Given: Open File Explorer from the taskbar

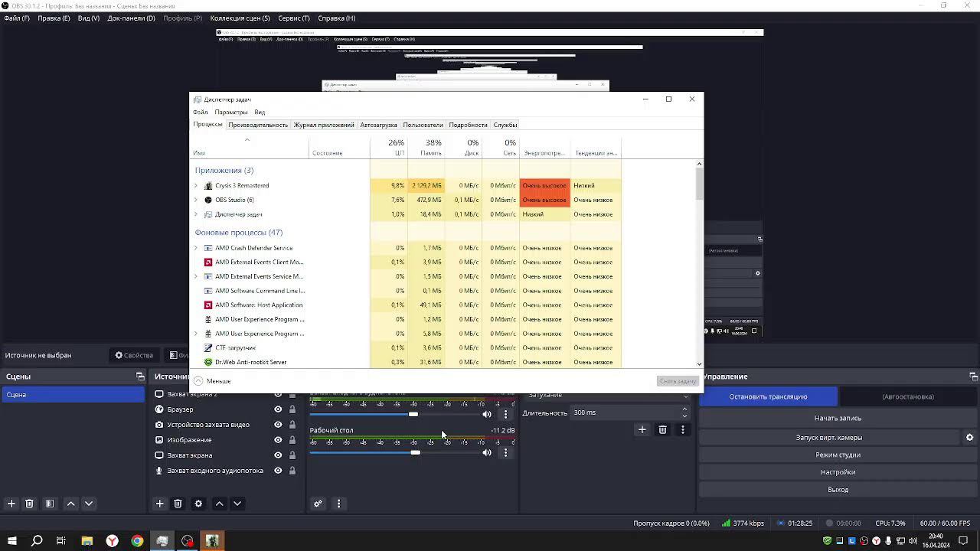Looking at the screenshot, I should point(87,541).
